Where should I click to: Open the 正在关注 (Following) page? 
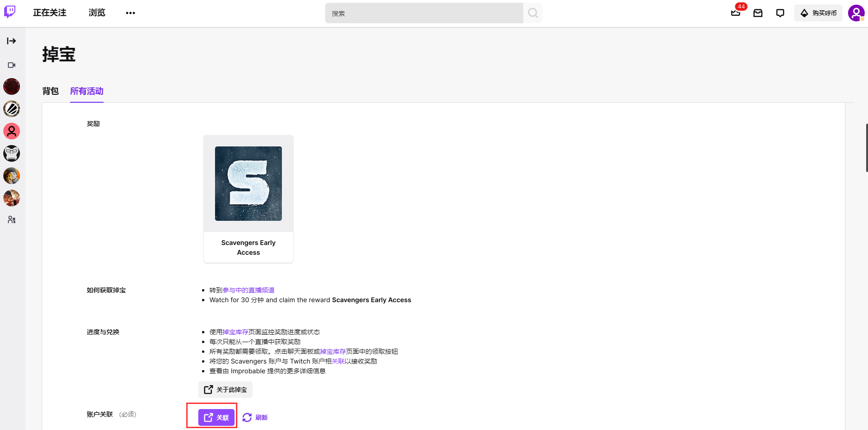tap(50, 13)
